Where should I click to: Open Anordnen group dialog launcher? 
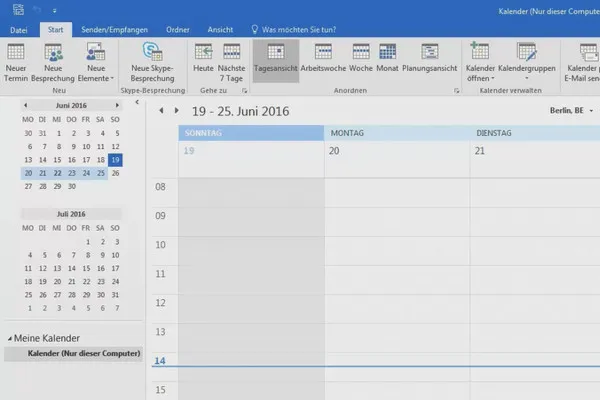[457, 91]
